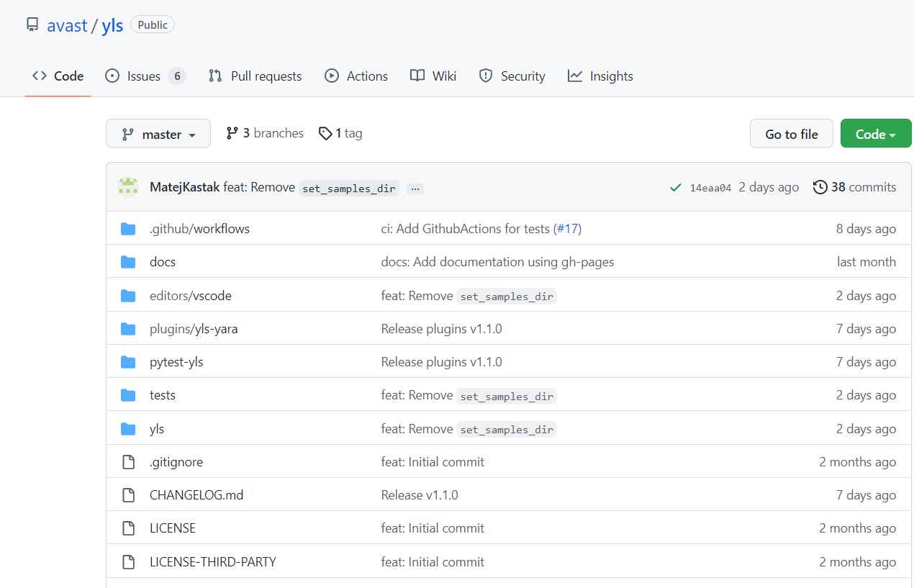Click the green checkmark commit status
The height and width of the screenshot is (588, 914).
click(675, 186)
